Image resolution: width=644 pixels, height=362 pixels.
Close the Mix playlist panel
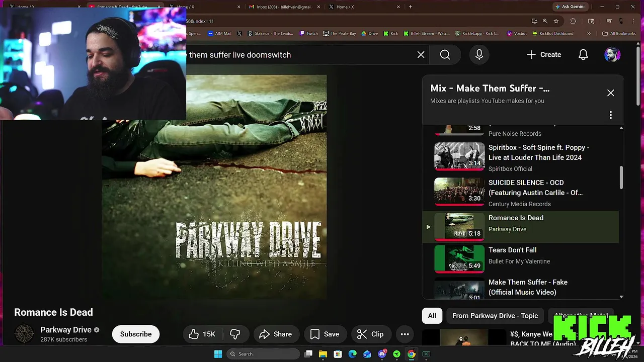click(610, 93)
